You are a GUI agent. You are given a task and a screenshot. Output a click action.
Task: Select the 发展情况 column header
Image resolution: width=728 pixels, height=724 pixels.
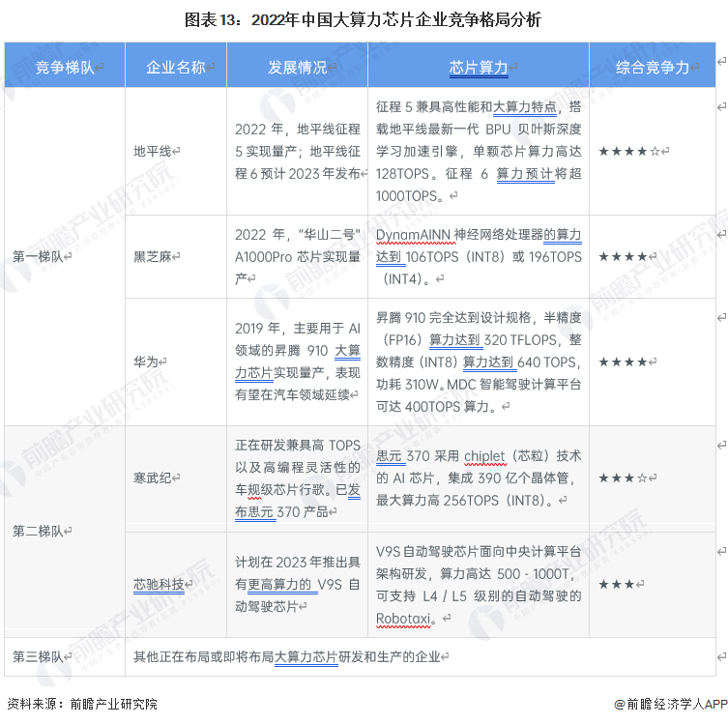pos(298,68)
